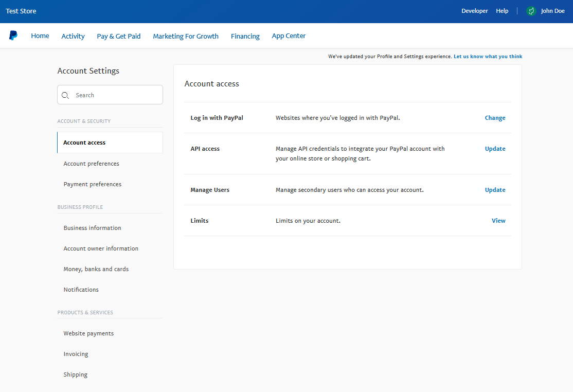Open the Help link

[x=502, y=11]
